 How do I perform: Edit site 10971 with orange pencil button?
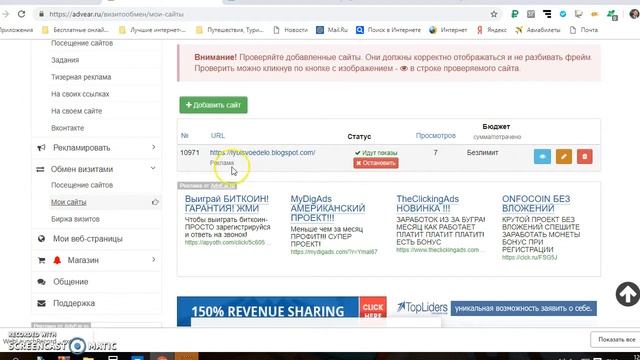tap(564, 156)
